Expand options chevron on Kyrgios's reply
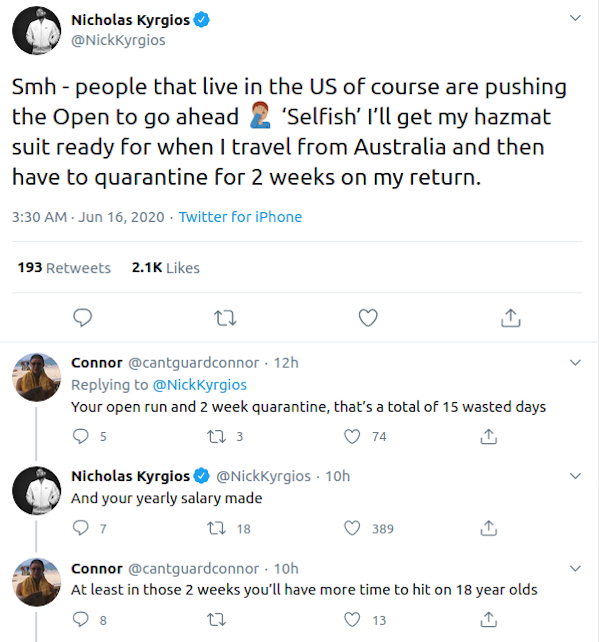The height and width of the screenshot is (642, 600). [x=575, y=476]
